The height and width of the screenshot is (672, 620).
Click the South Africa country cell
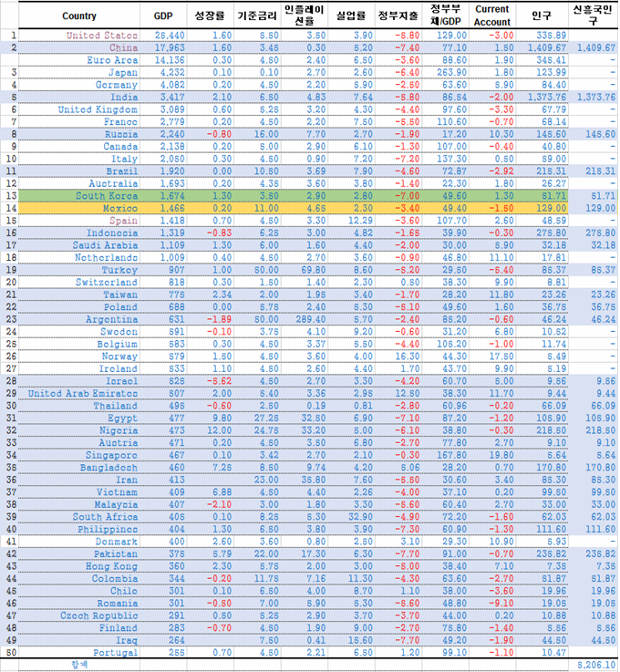pyautogui.click(x=78, y=517)
